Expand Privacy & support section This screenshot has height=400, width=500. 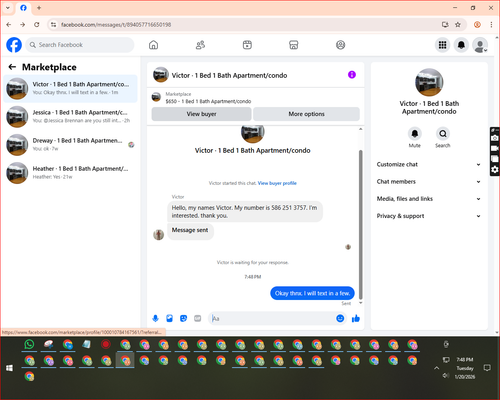[429, 216]
